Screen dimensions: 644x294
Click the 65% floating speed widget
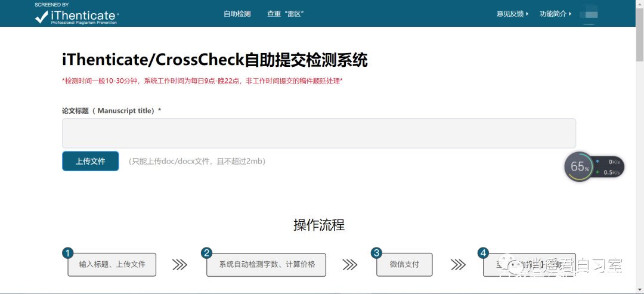(x=595, y=167)
